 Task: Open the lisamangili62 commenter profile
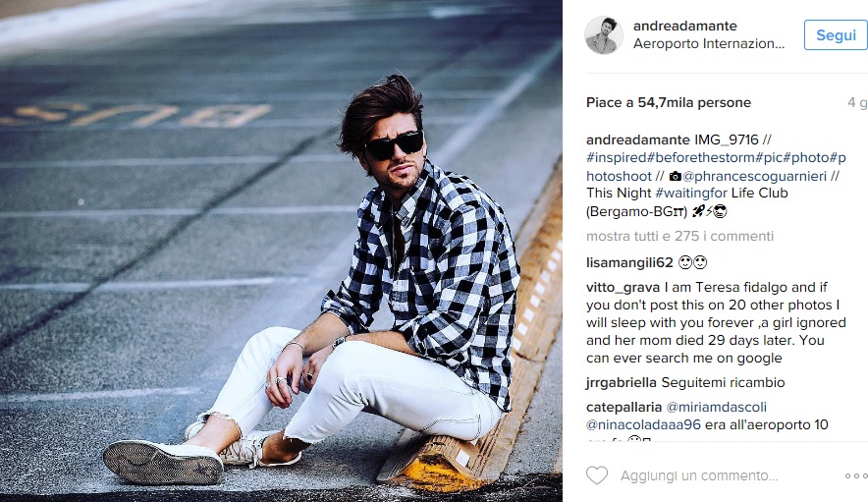tap(629, 262)
